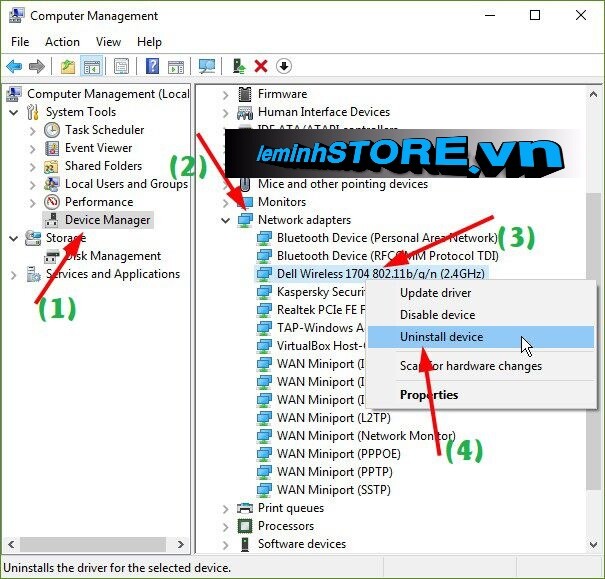Click Realtek PCIe FE adapter icon
The height and width of the screenshot is (579, 605).
(x=264, y=310)
